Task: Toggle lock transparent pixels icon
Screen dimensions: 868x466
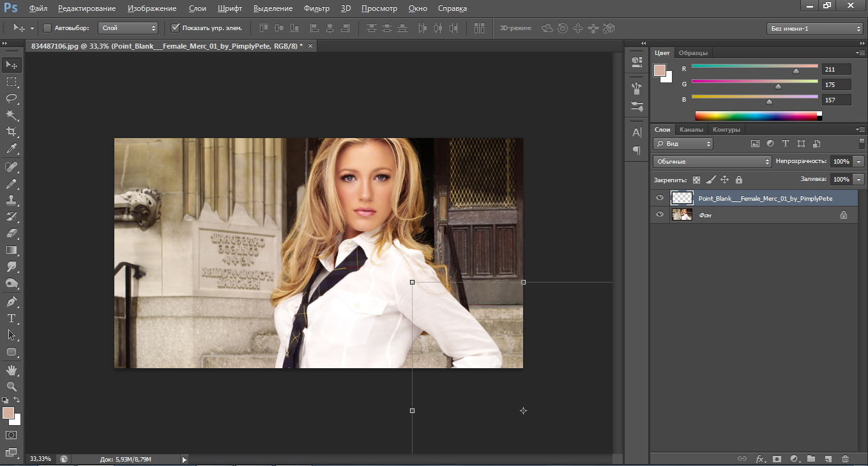Action: tap(696, 180)
